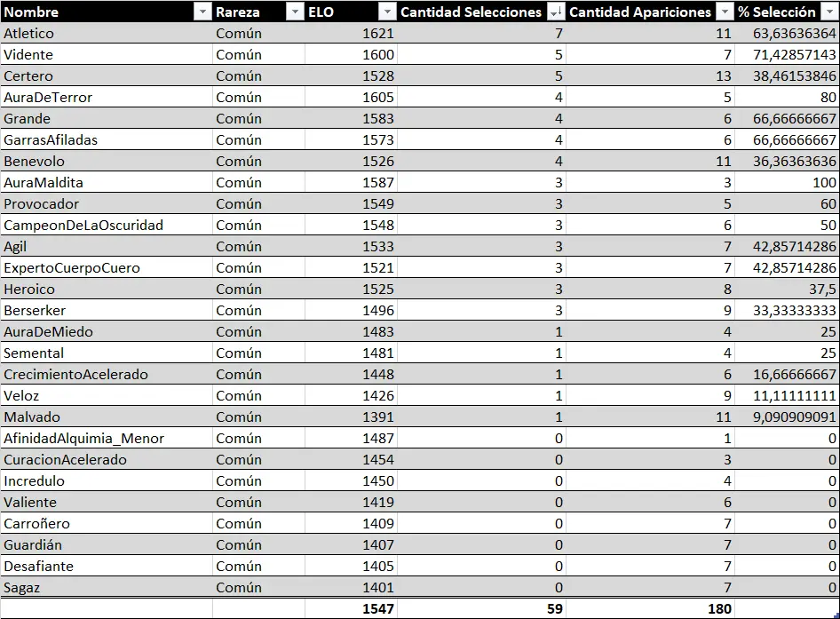Click the total appearances cell showing 180
Image resolution: width=840 pixels, height=619 pixels.
coord(650,608)
